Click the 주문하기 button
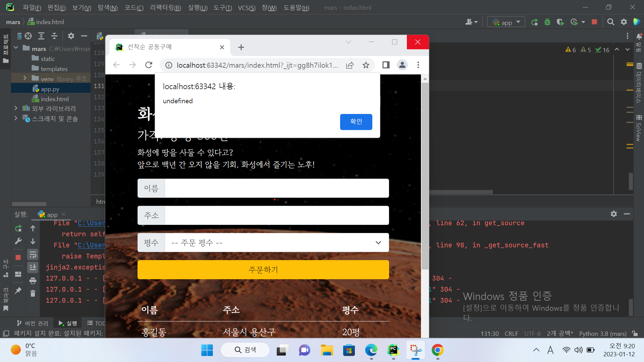 coord(263,270)
